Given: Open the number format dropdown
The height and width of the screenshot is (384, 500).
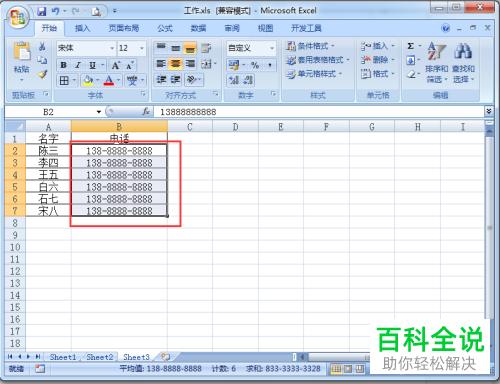Looking at the screenshot, I should (272, 48).
